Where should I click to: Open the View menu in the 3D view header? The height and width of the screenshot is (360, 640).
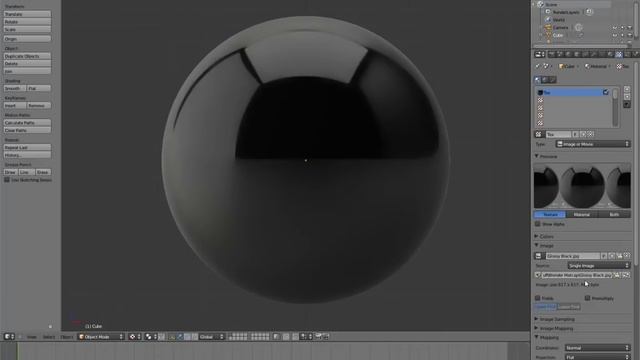(x=32, y=337)
